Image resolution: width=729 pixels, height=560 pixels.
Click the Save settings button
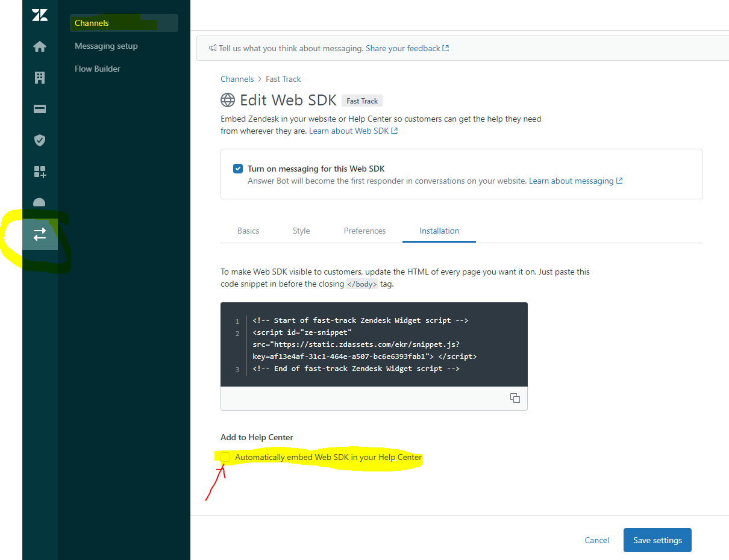pyautogui.click(x=657, y=540)
